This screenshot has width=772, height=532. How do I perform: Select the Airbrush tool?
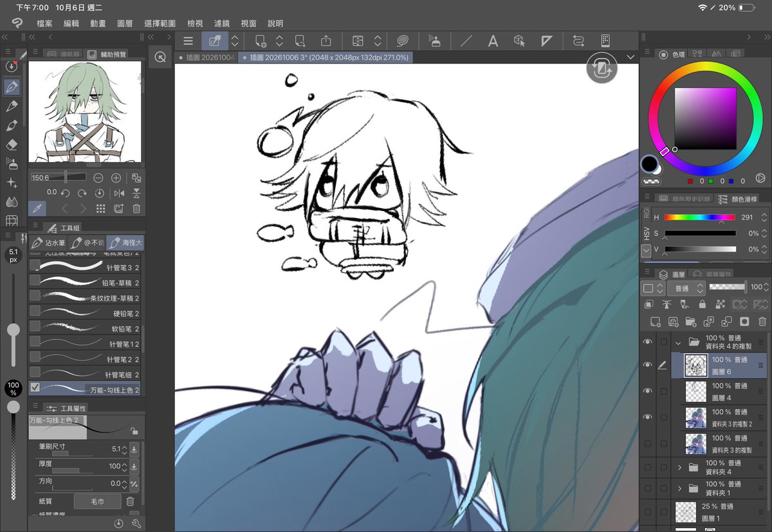point(12,163)
